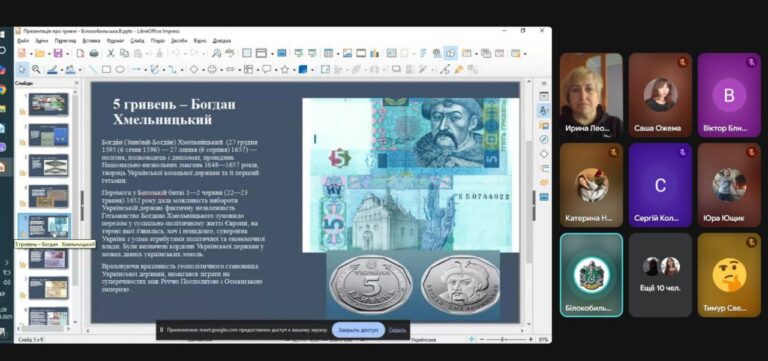Click Юра Ющик participant tile
The image size is (768, 361).
(729, 185)
